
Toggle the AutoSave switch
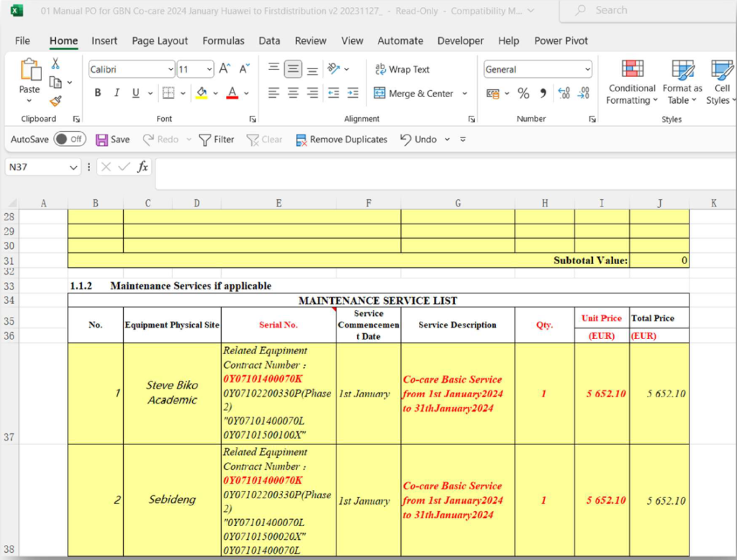tap(68, 139)
